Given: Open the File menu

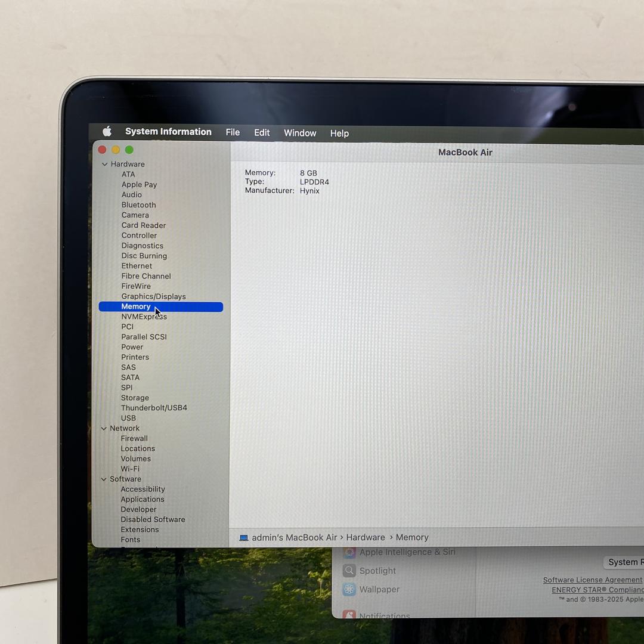Looking at the screenshot, I should pos(233,132).
